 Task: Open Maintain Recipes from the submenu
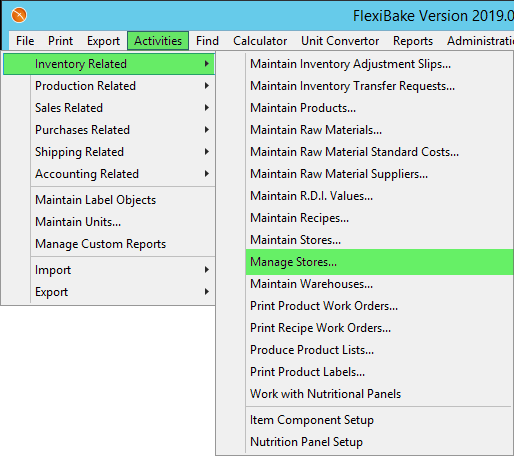(x=379, y=218)
